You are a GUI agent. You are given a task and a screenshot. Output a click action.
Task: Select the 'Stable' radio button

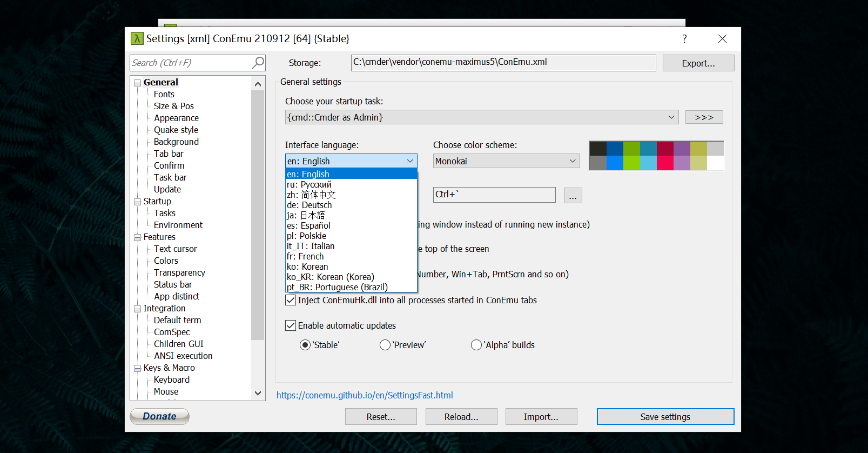pyautogui.click(x=305, y=345)
